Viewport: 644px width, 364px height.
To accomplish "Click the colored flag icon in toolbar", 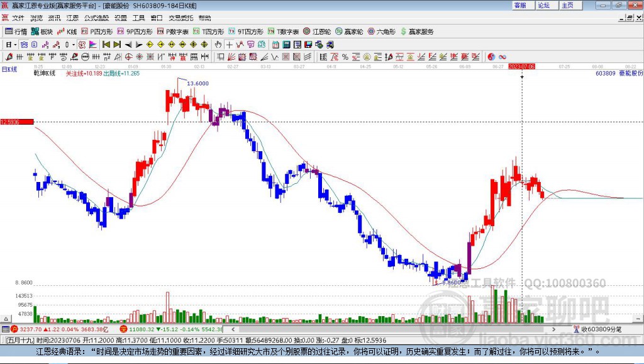I will click(x=93, y=45).
